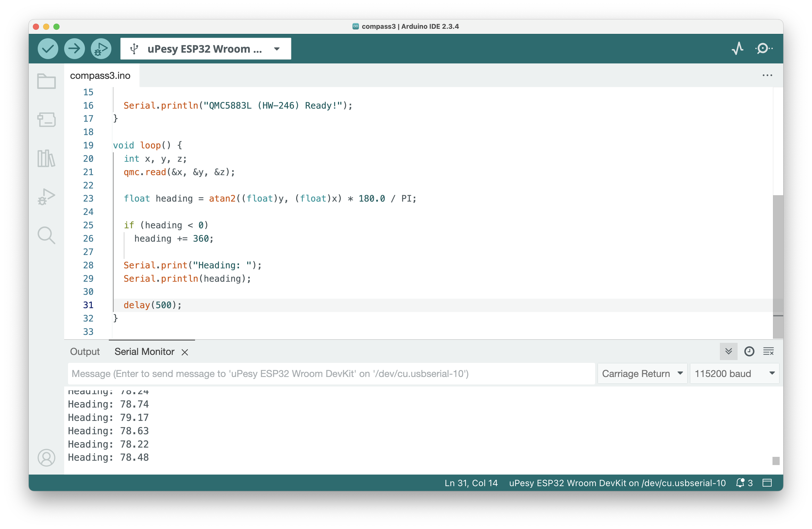Click the Serial Monitor magnifier icon in toolbar
This screenshot has height=529, width=812.
(763, 49)
